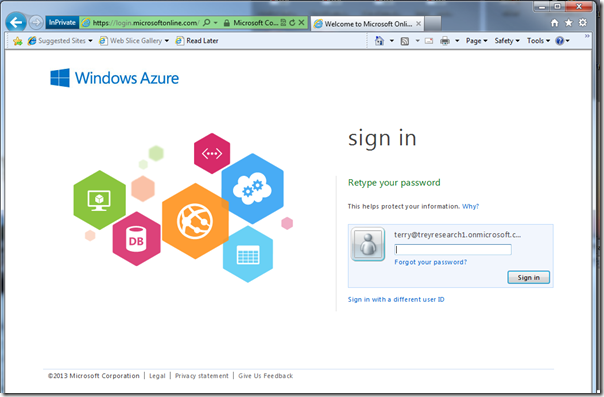
Task: Close the Welcome to Microsoft Online tab
Action: pyautogui.click(x=418, y=24)
